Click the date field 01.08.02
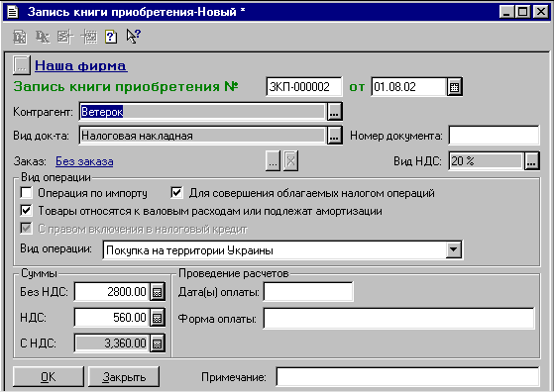Screen dimensions: 554x392 (409, 87)
